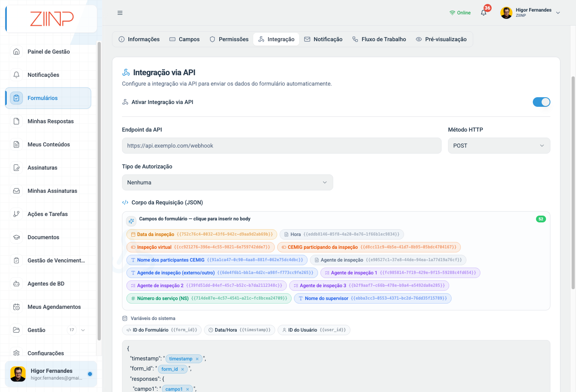Click the sparkle icon beside Campos do formulário
The width and height of the screenshot is (576, 392).
coord(131,221)
